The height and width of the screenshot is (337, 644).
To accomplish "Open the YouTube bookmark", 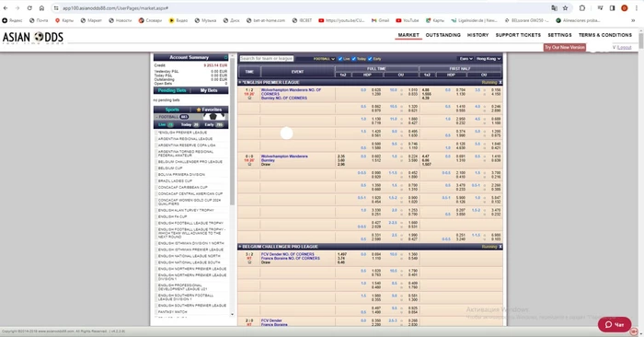I will [407, 20].
